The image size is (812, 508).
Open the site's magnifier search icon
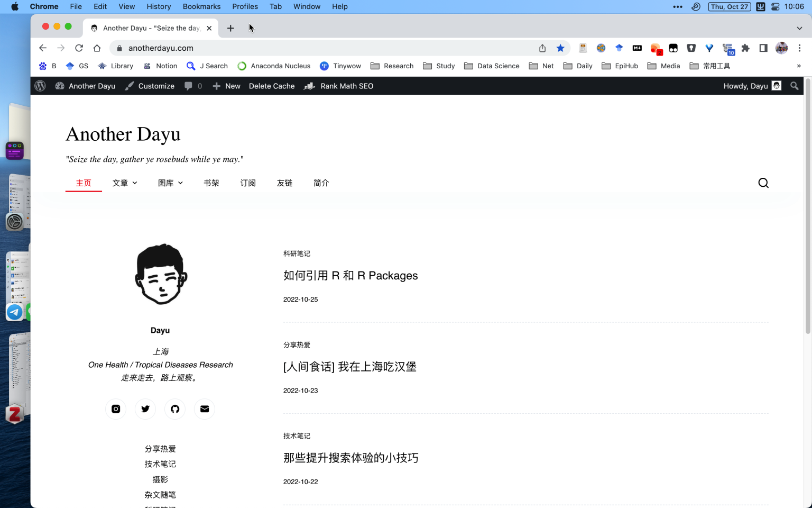point(763,183)
